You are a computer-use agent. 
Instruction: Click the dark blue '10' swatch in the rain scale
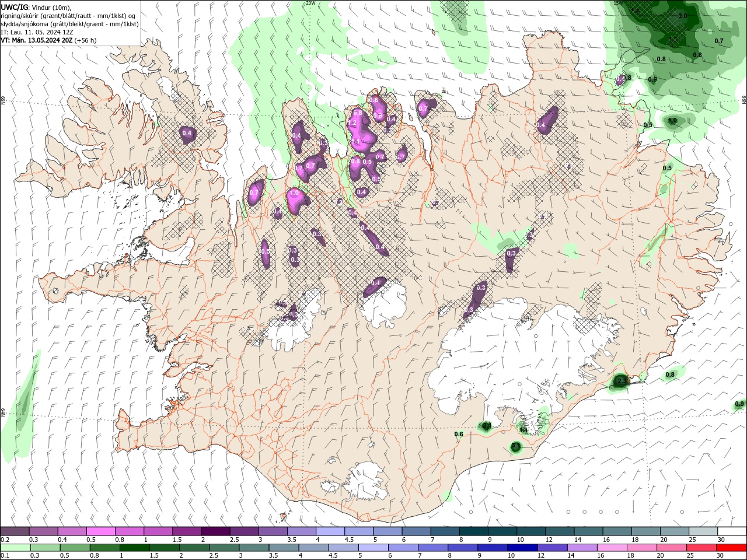coord(522,548)
